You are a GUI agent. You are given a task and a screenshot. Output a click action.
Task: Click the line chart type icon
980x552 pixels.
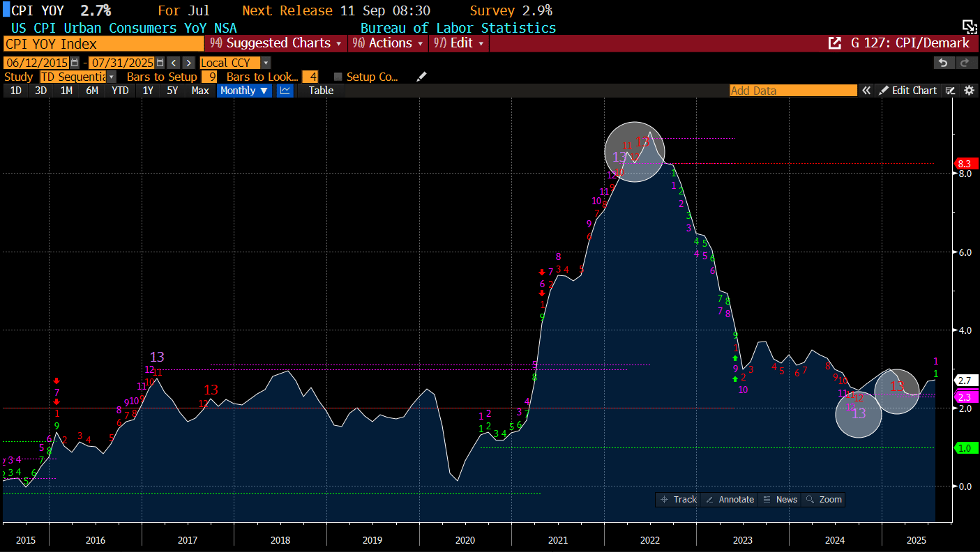pyautogui.click(x=285, y=91)
